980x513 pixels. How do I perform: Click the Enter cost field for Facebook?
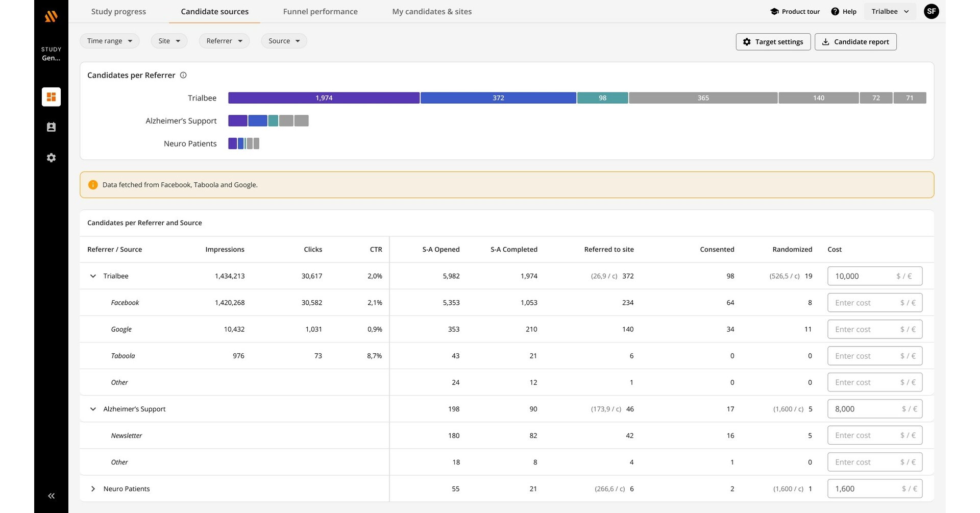874,302
